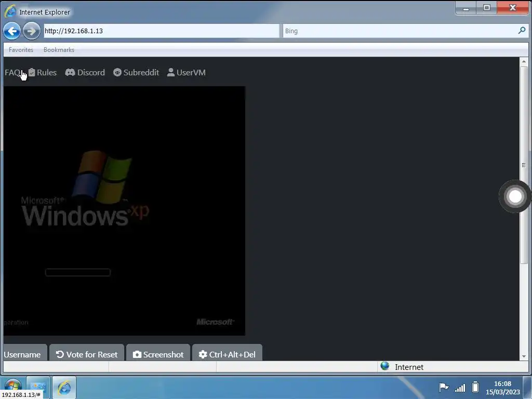Click the forward navigation arrow
This screenshot has height=399, width=532.
[x=32, y=31]
